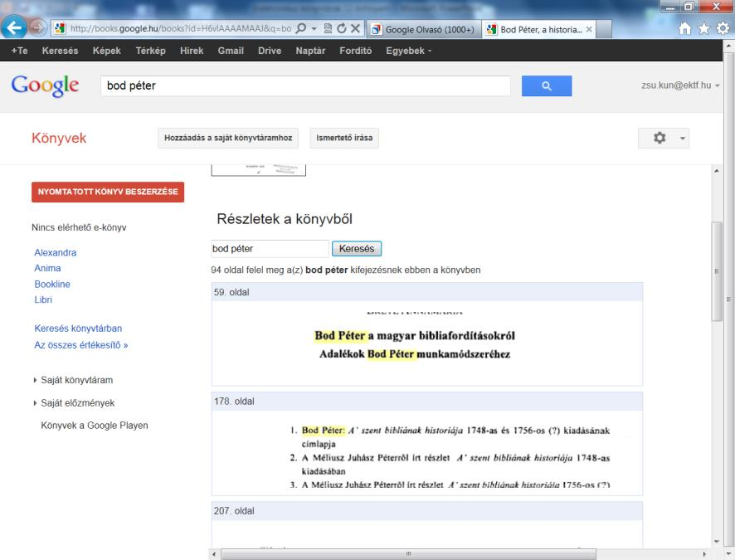Screen dimensions: 735x560
Task: Open Naptár from the Google bar
Action: pos(310,51)
